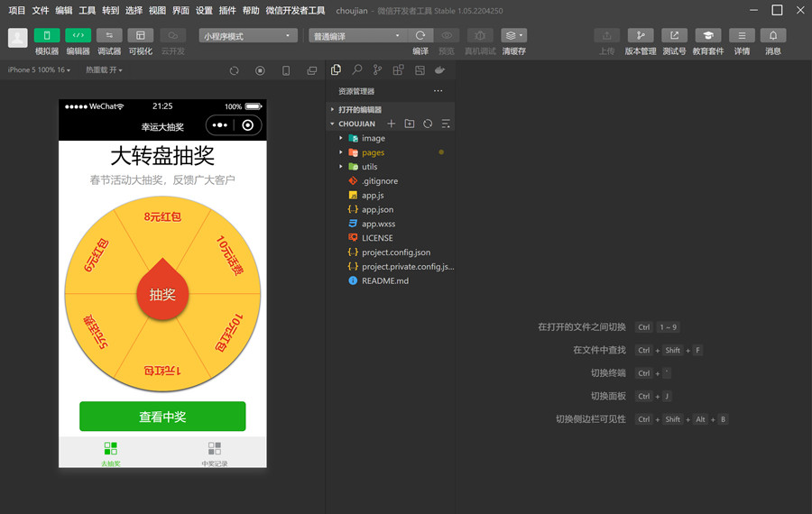
Task: Click the new folder icon
Action: (x=410, y=124)
